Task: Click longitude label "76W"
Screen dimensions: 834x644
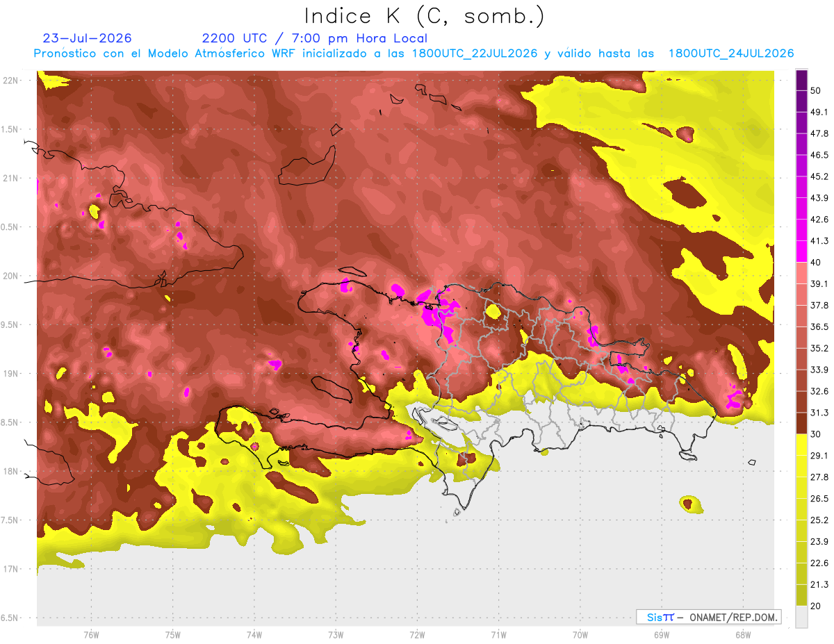Action: 91,635
